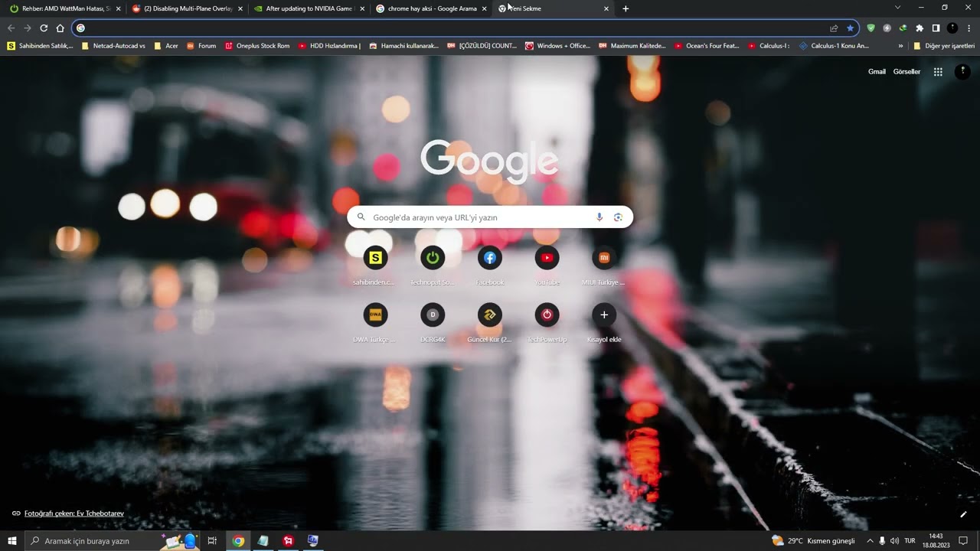The width and height of the screenshot is (980, 551).
Task: Open the Acer bookmarks folder
Action: coord(166,46)
